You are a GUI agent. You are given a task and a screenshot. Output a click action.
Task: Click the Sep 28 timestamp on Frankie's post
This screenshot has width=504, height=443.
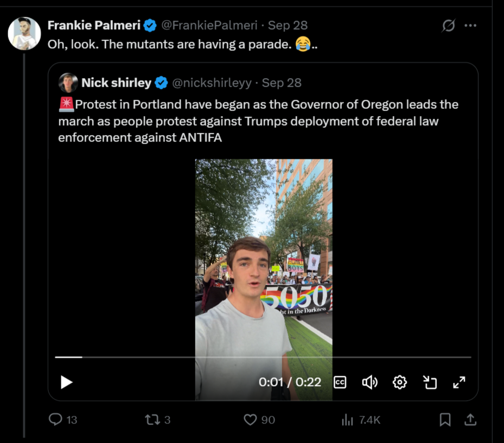(288, 25)
